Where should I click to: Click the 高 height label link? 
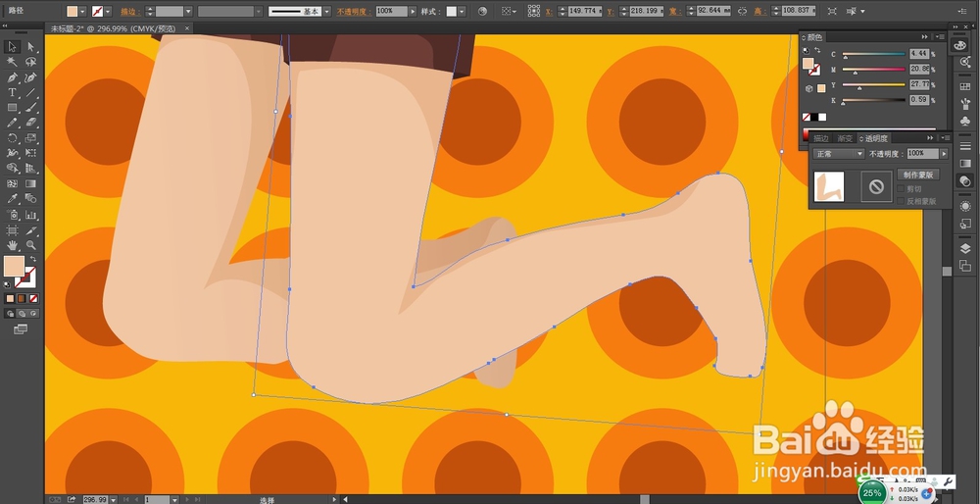(x=761, y=11)
